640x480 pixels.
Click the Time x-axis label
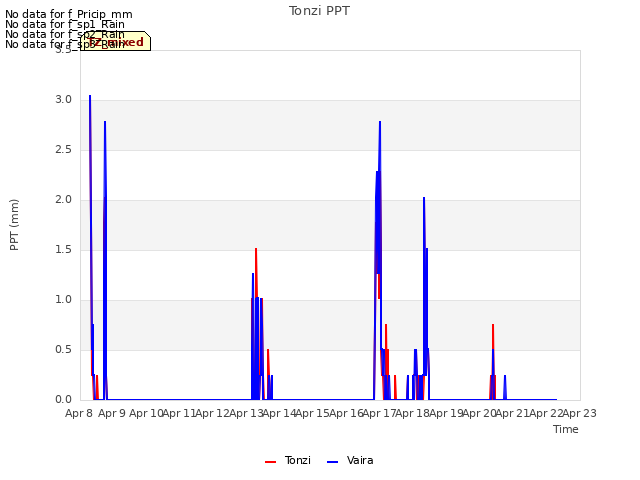tap(566, 429)
